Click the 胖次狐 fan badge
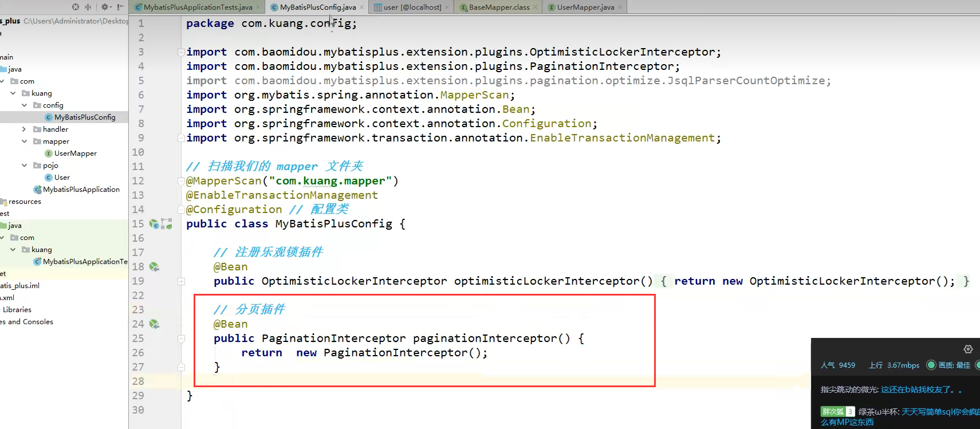 coord(837,412)
